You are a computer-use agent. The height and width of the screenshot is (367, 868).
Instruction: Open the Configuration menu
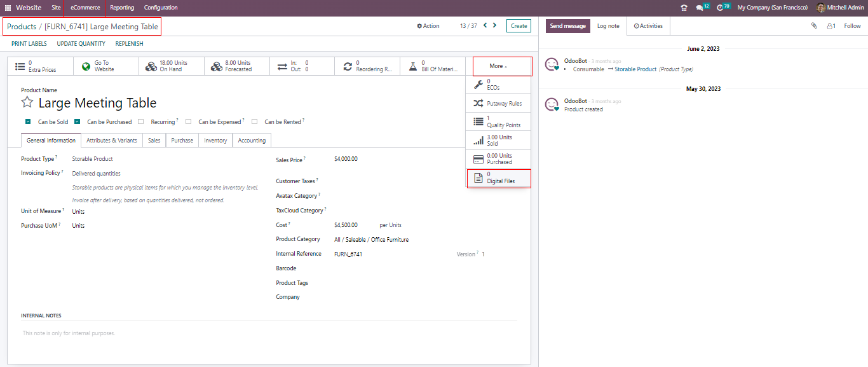coord(161,8)
